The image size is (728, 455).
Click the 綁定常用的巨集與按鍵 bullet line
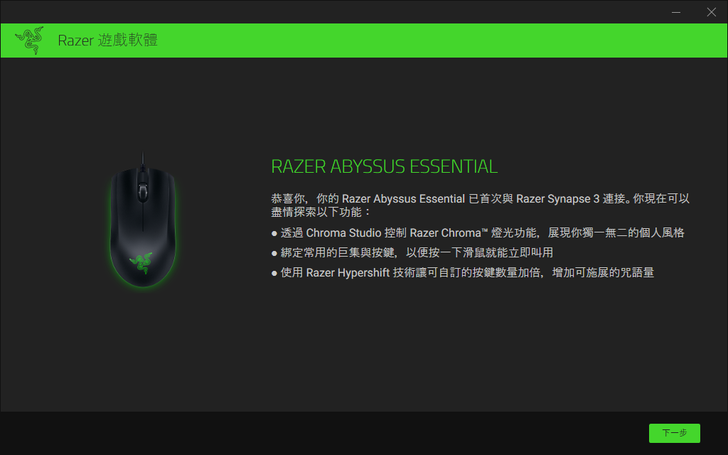coord(412,253)
